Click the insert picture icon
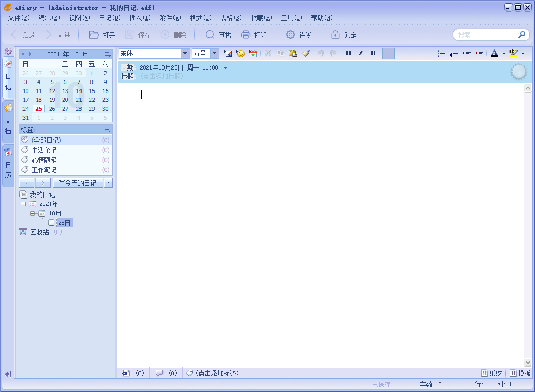535x392 pixels. [x=227, y=53]
